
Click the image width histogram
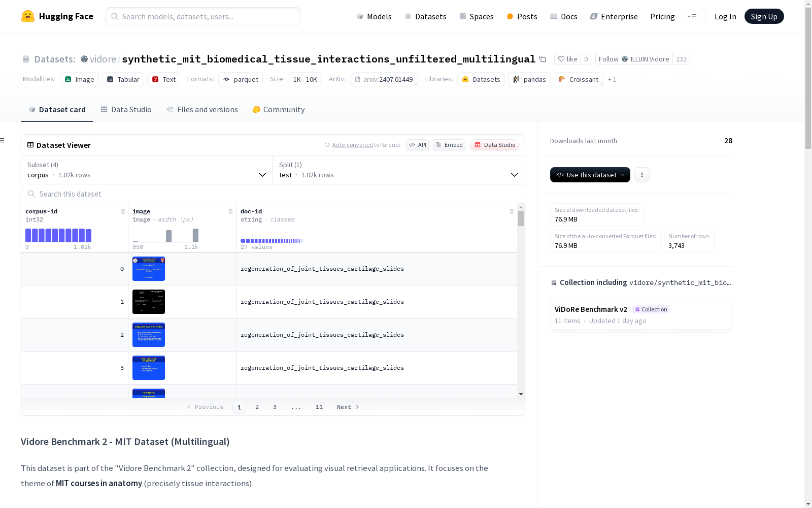[165, 235]
